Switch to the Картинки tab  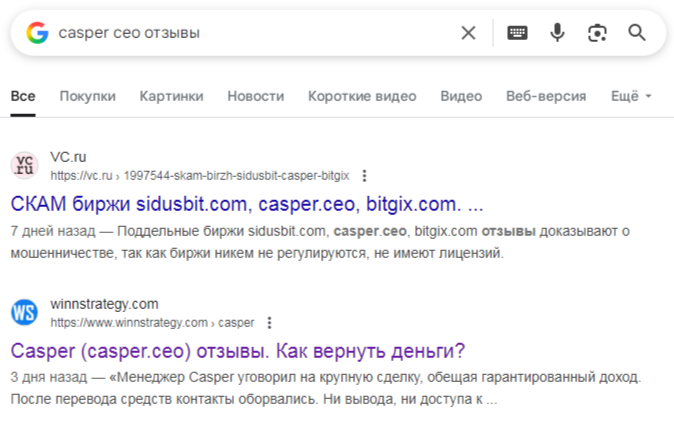click(x=171, y=96)
